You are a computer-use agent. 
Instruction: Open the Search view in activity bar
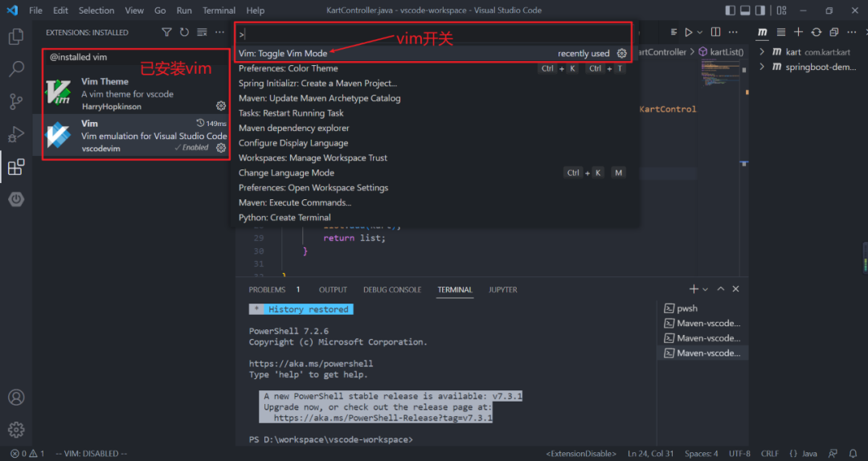coord(16,69)
